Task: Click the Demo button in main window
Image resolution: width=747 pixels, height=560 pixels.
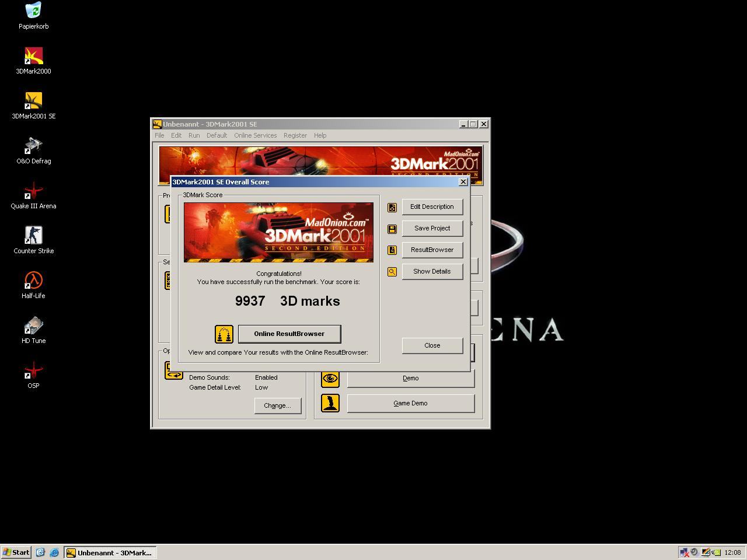Action: pos(411,379)
